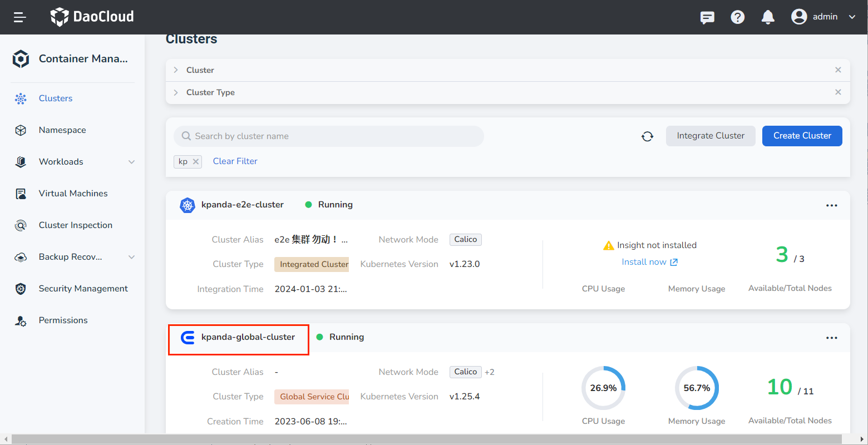Open kpanda-e2e-cluster more options menu
The height and width of the screenshot is (445, 868).
coord(831,205)
